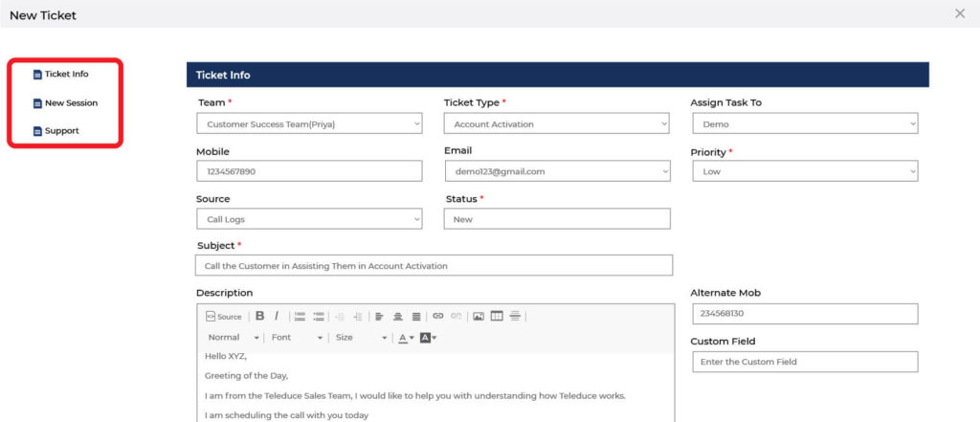Screen dimensions: 980x422
Task: Open the Priority dropdown
Action: (805, 171)
